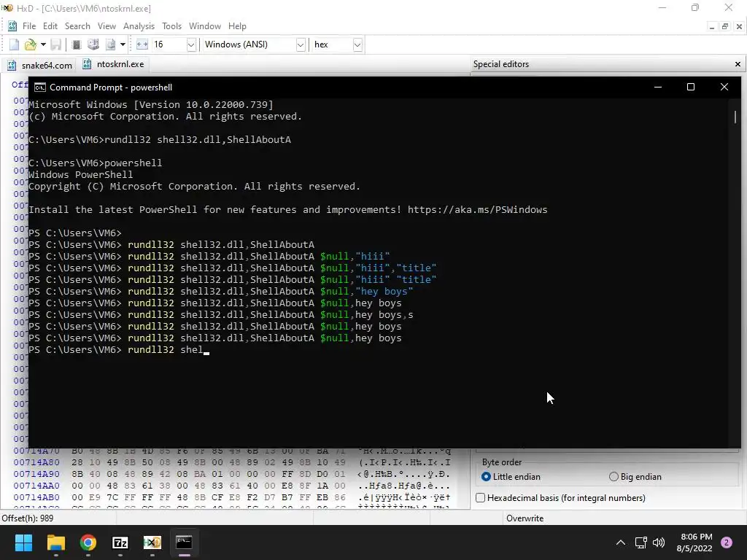Click offset row 00714AB0 in hex view
Screen dimensions: 747x560
tap(36, 497)
